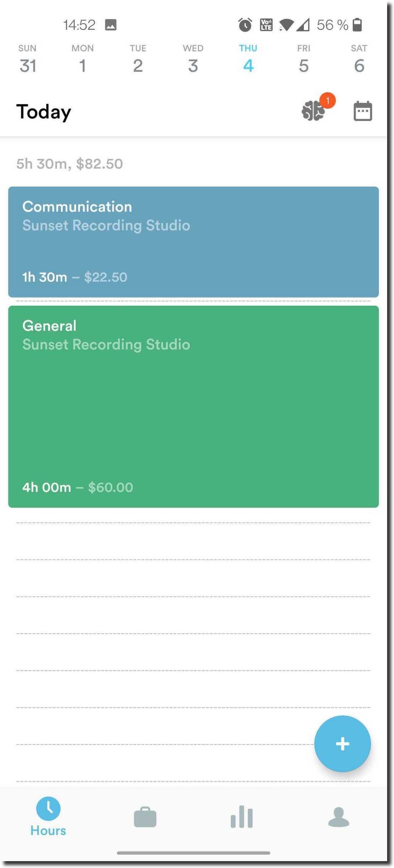Tap the brain insights icon

313,111
